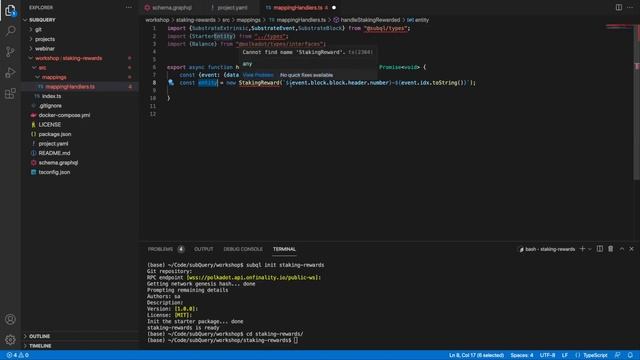Screen dimensions: 640x360
Task: Click breadcrumb staking-rewards
Action: click(195, 20)
